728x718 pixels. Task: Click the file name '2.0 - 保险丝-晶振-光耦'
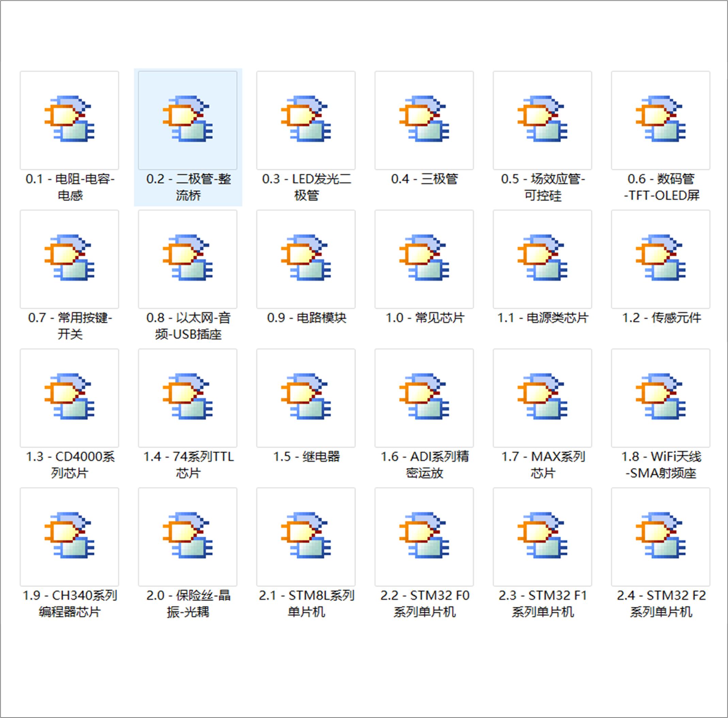[x=189, y=603]
